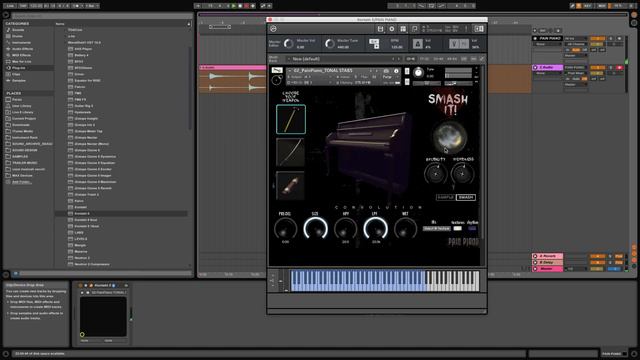The width and height of the screenshot is (640, 360).
Task: Open instrument wrench edit icon
Action: tap(277, 71)
